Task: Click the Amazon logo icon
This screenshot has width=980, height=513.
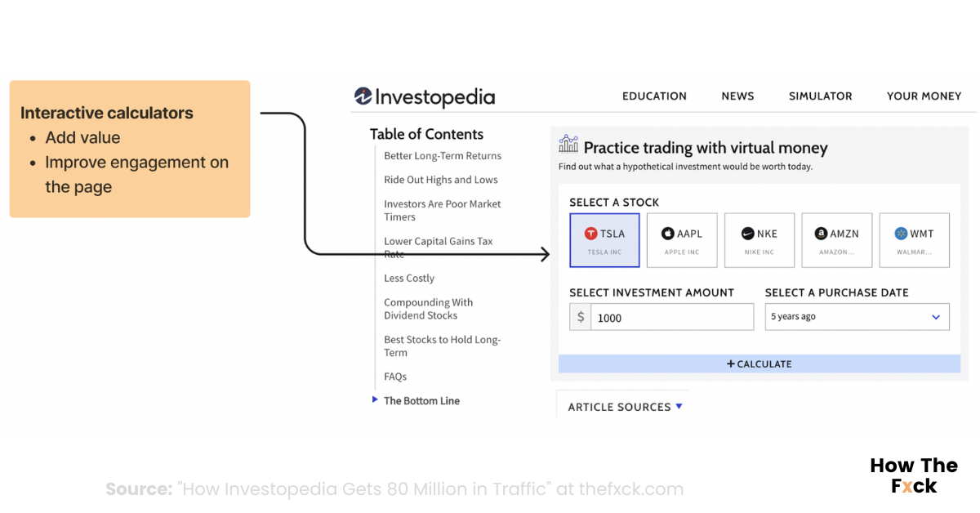Action: pos(822,234)
